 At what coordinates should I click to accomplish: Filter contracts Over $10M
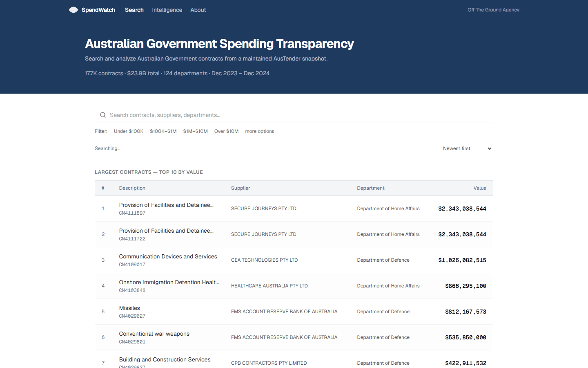pos(227,131)
